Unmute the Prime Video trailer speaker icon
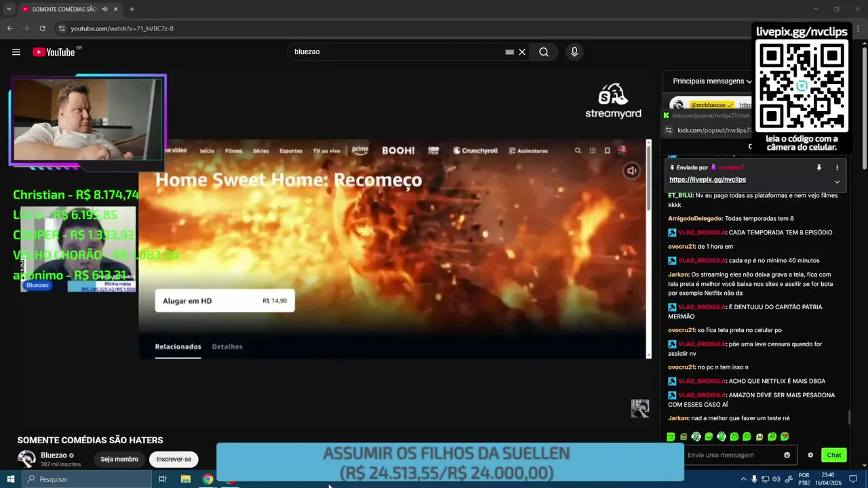 pos(631,171)
